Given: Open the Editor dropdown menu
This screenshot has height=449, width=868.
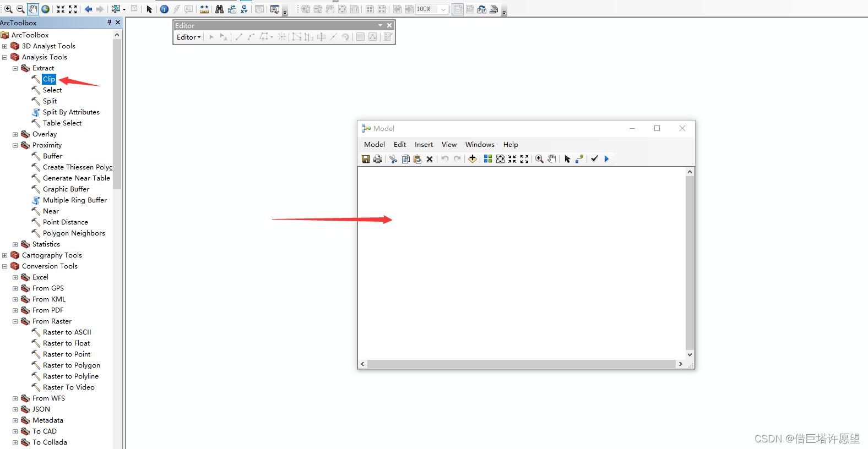Looking at the screenshot, I should pos(189,37).
